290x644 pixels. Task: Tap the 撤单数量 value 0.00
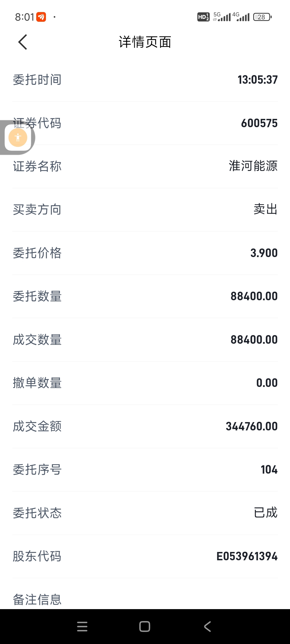pyautogui.click(x=267, y=383)
